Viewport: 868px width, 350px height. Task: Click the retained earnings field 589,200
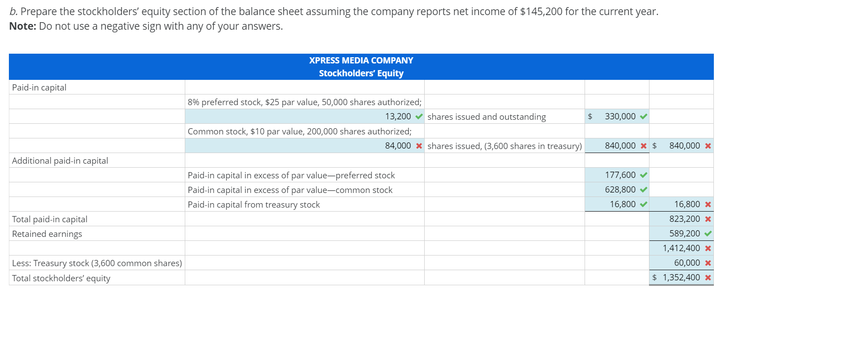tap(681, 233)
